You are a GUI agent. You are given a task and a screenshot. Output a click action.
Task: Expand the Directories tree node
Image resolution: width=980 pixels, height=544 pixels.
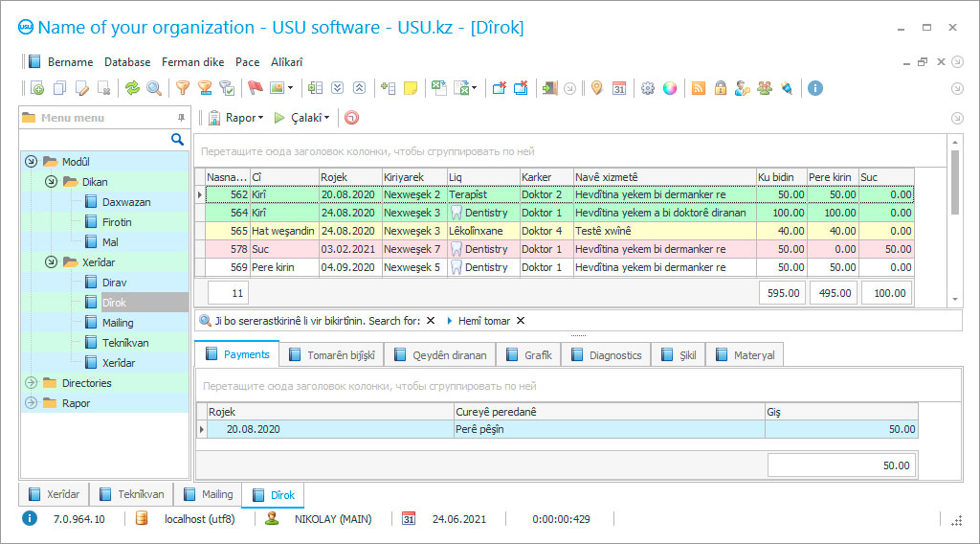click(x=31, y=383)
